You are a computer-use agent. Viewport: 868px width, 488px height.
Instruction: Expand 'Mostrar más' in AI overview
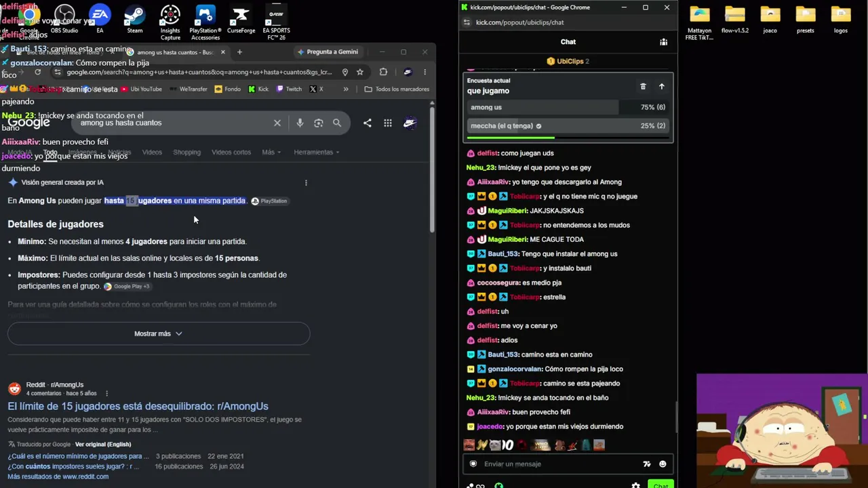point(159,333)
